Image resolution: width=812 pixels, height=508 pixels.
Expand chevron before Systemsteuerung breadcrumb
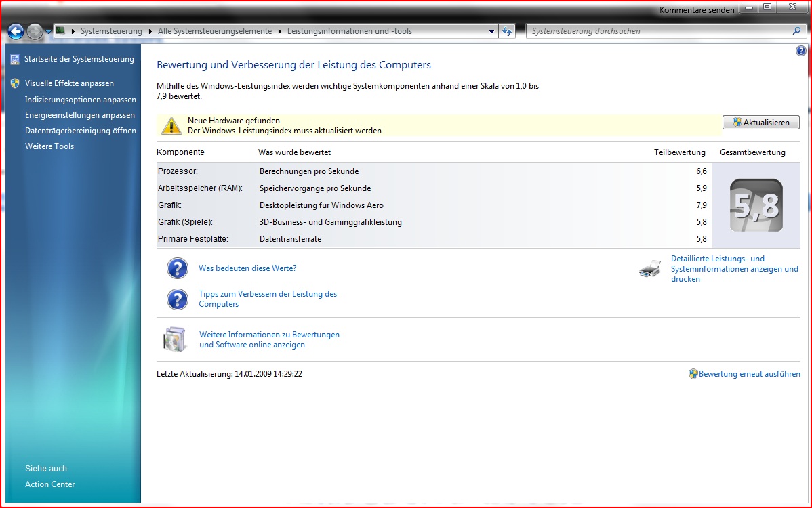tap(73, 31)
